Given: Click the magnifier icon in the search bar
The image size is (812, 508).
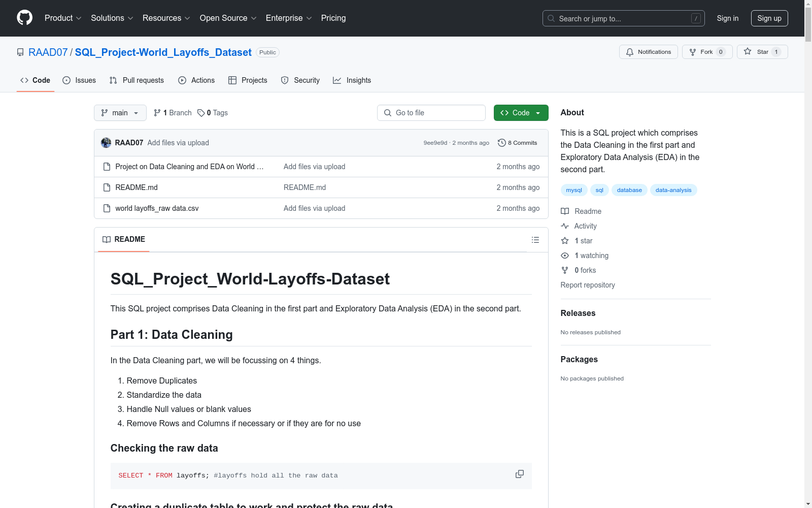Looking at the screenshot, I should coord(551,18).
